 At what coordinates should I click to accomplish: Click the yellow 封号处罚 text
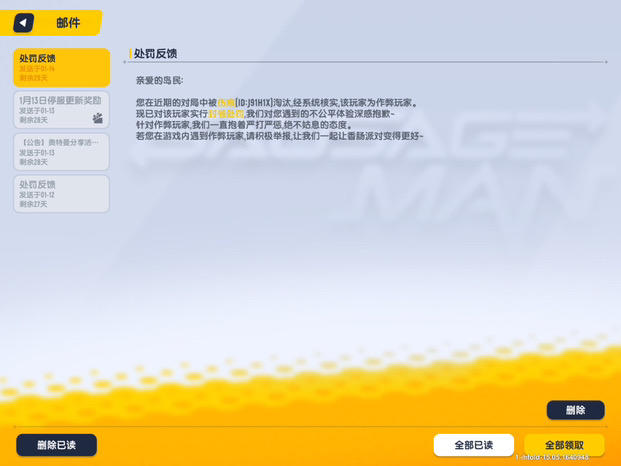(x=227, y=114)
